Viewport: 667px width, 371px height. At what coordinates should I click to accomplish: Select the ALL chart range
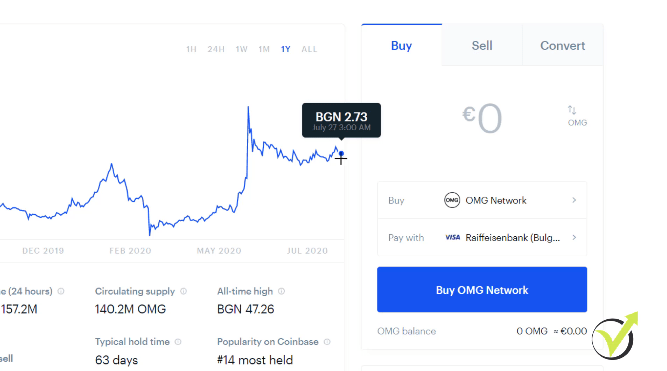(x=309, y=49)
